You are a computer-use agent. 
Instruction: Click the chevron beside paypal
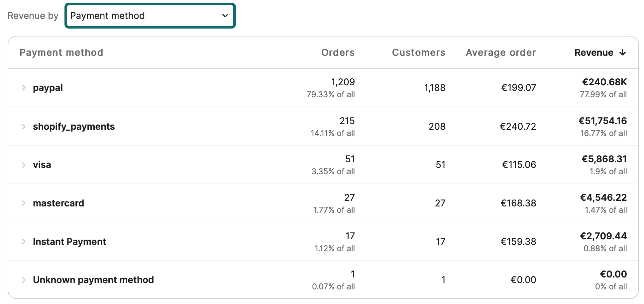(x=23, y=87)
